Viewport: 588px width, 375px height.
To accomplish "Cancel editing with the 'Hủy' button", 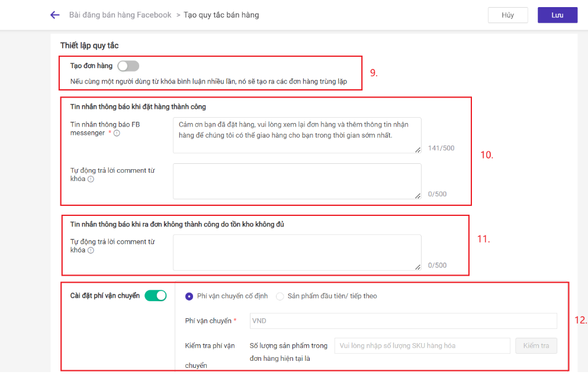I will tap(507, 15).
